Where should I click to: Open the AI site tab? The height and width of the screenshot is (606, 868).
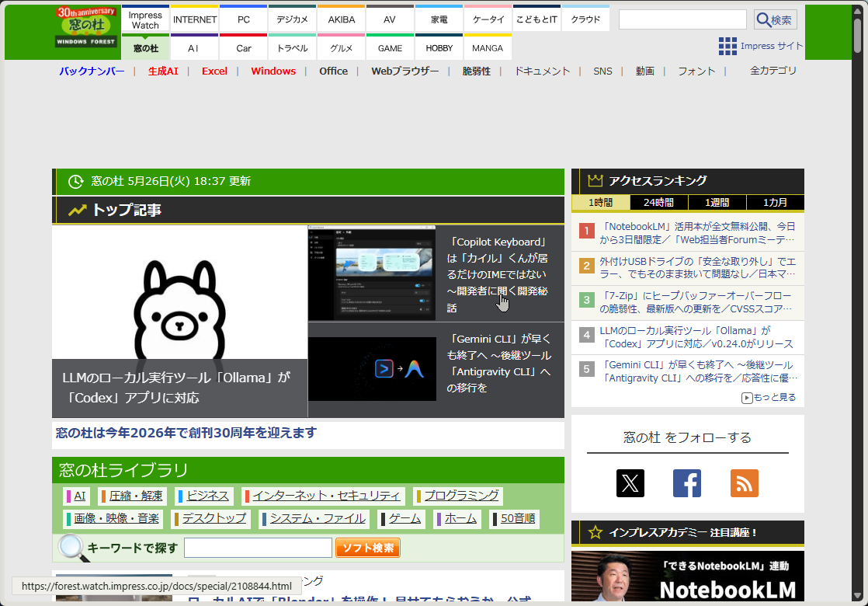193,47
